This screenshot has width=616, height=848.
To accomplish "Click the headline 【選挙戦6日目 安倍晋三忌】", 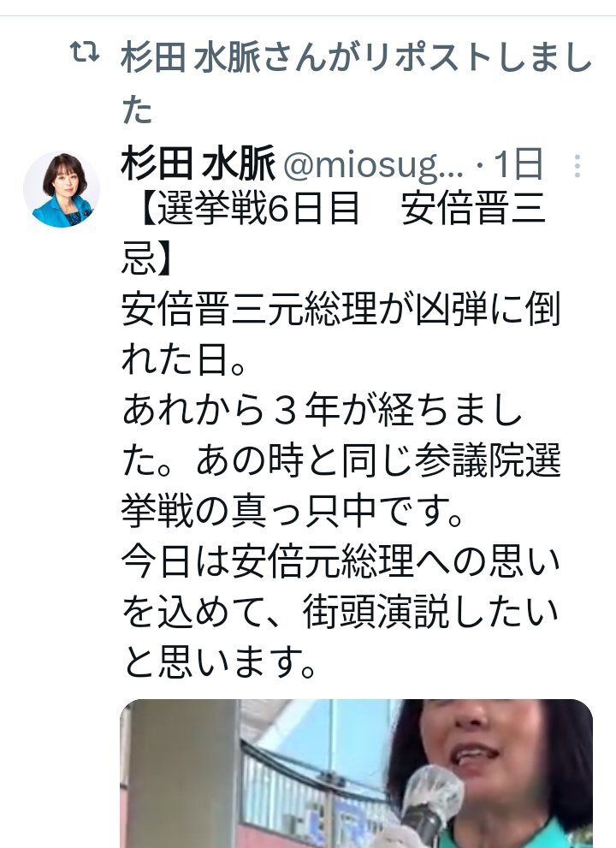I will tap(333, 234).
